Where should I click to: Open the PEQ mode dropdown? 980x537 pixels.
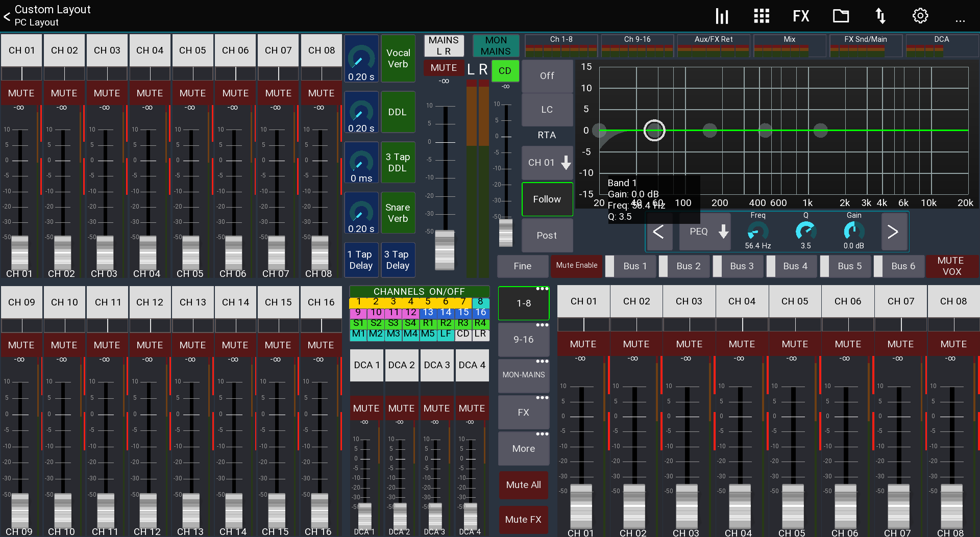tap(704, 232)
